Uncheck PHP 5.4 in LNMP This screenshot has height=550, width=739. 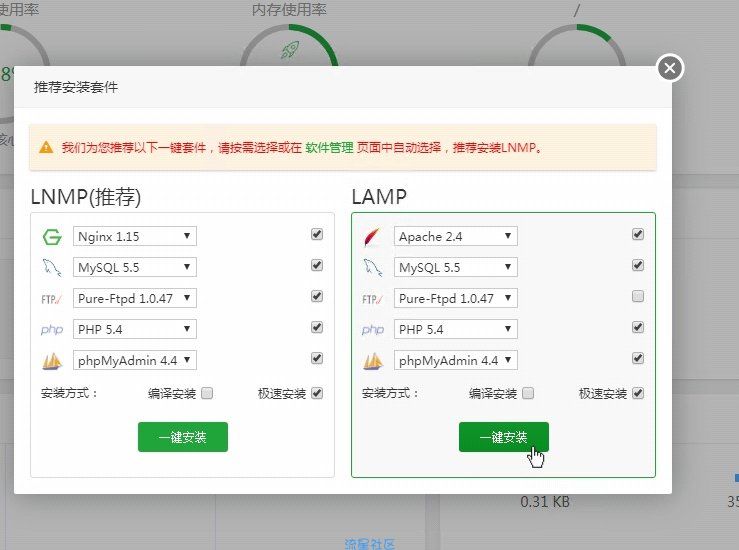[317, 327]
